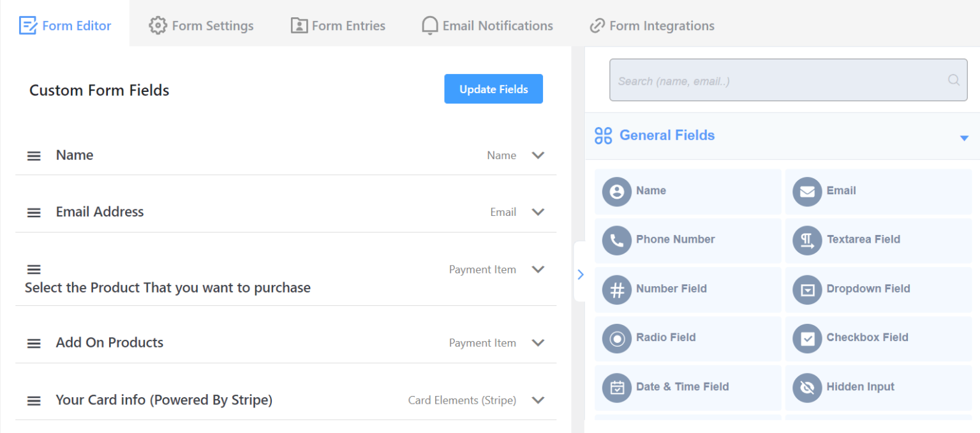Expand the Name field settings chevron
Image resolution: width=980 pixels, height=433 pixels.
pos(538,155)
